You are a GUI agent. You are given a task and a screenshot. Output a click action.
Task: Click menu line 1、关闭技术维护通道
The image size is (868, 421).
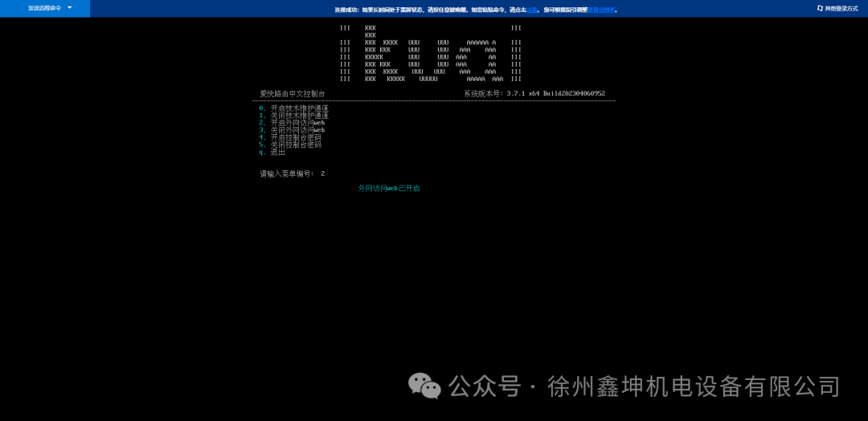pos(293,116)
